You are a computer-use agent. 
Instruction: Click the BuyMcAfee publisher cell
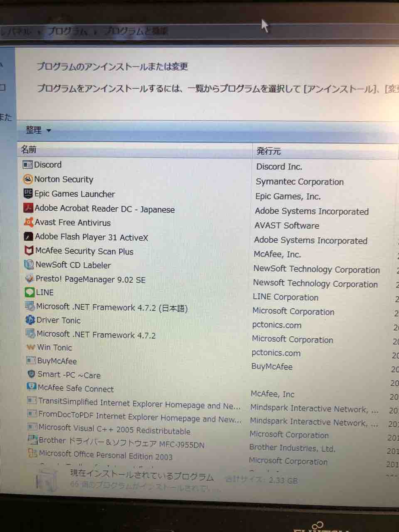pyautogui.click(x=272, y=367)
